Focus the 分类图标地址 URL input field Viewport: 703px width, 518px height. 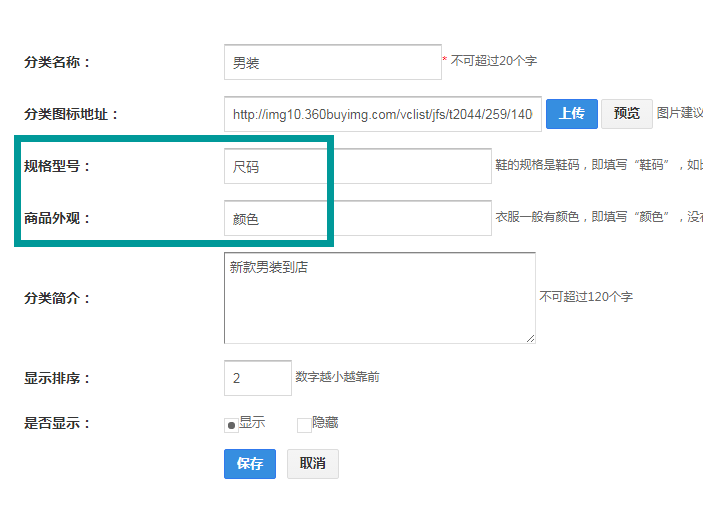point(383,114)
